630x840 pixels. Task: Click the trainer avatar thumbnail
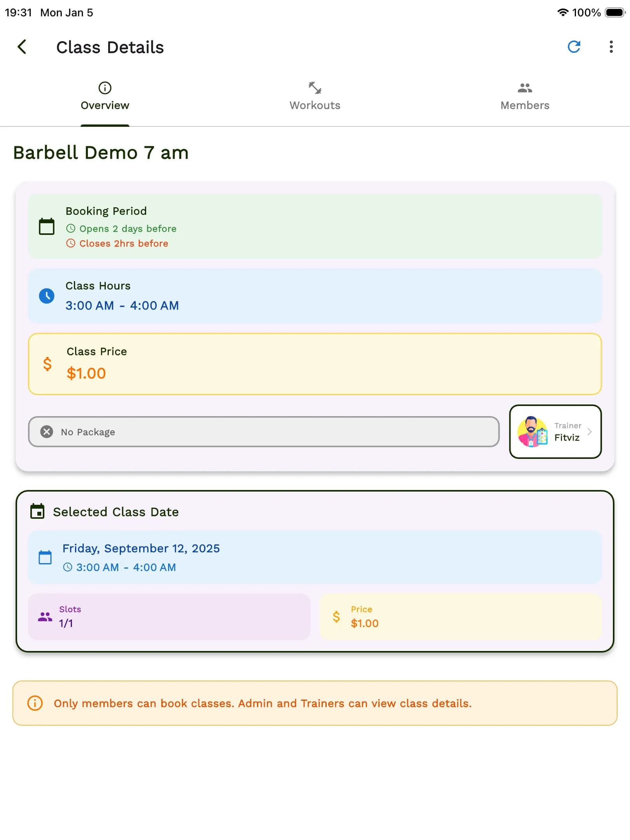click(x=532, y=432)
